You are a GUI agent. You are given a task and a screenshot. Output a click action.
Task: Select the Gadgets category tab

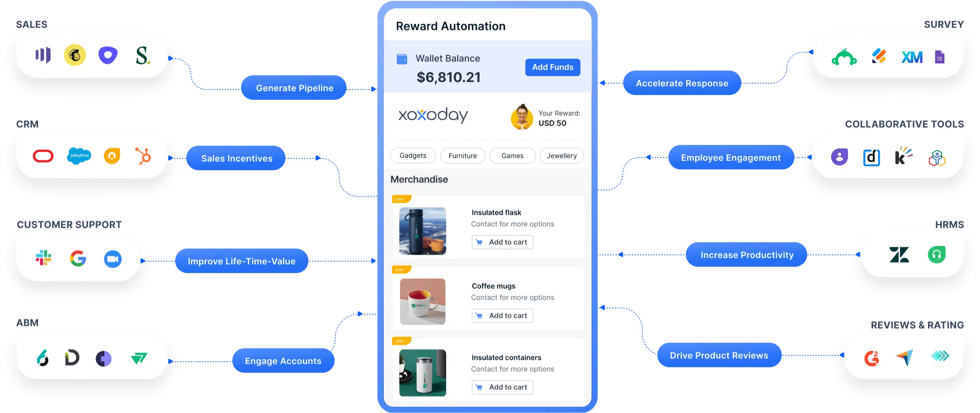(x=413, y=156)
